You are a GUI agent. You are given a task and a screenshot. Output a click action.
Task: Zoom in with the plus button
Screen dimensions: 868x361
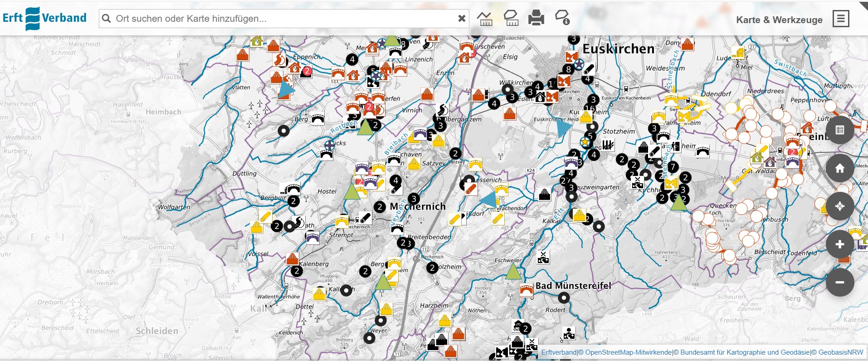840,244
